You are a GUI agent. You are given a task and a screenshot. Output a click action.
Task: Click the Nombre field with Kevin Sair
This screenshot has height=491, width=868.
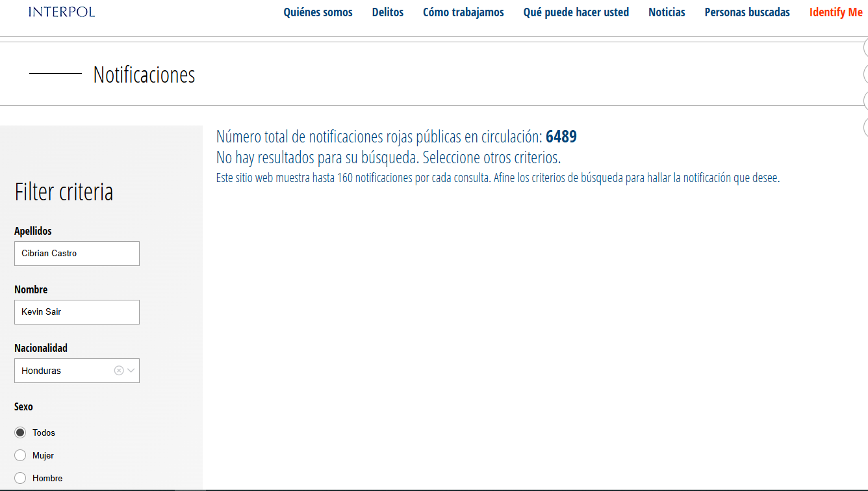click(x=77, y=312)
